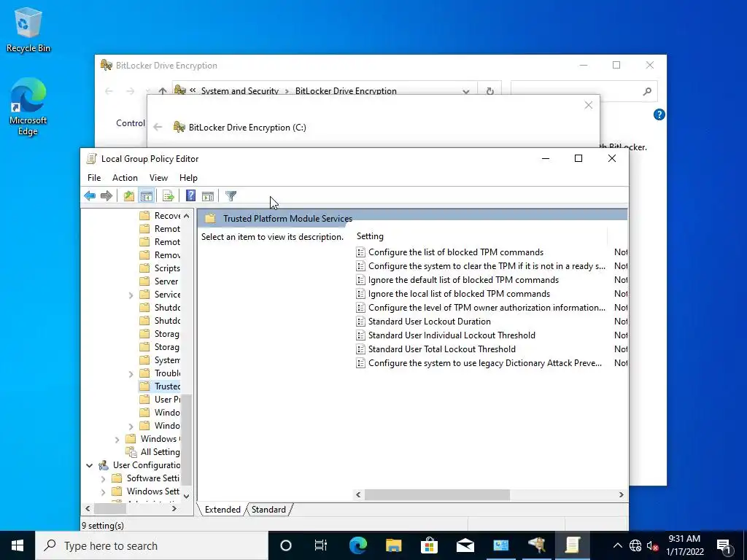
Task: Expand the Troubl folder tree arrow
Action: tap(131, 374)
